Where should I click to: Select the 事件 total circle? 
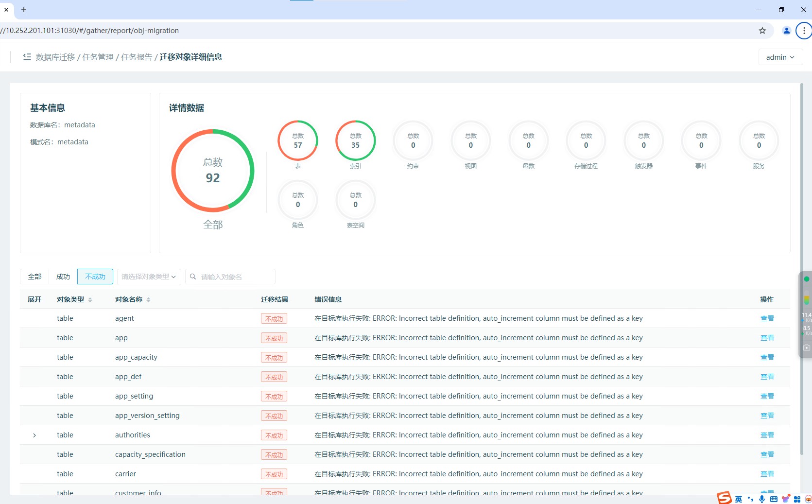pos(701,140)
